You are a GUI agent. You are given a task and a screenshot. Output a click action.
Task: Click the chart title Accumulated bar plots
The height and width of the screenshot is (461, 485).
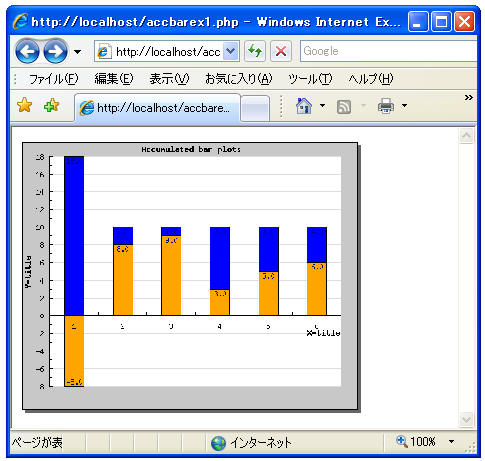tap(191, 149)
